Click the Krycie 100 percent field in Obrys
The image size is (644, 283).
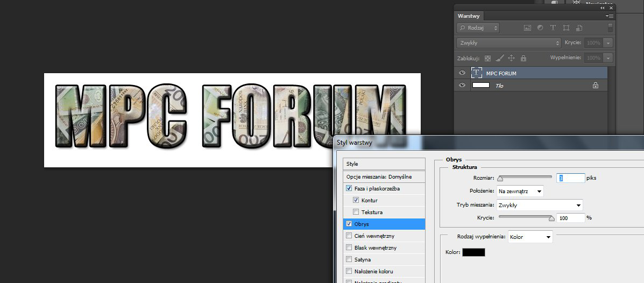[570, 218]
